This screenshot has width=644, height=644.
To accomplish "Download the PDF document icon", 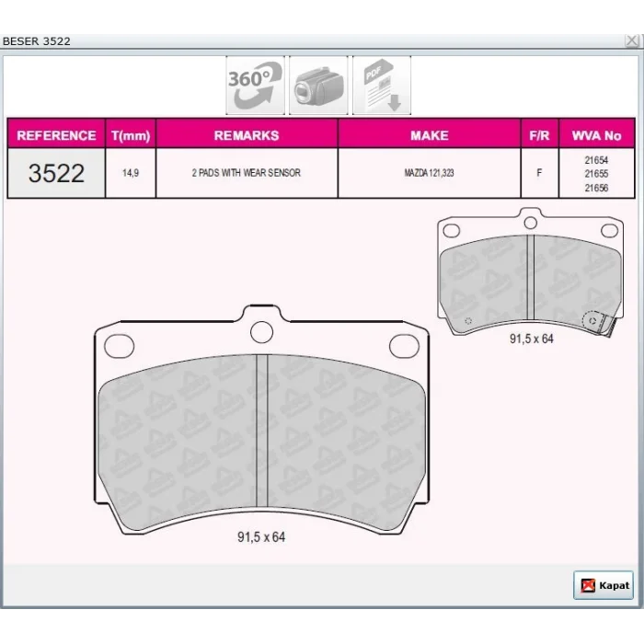I will tap(382, 85).
